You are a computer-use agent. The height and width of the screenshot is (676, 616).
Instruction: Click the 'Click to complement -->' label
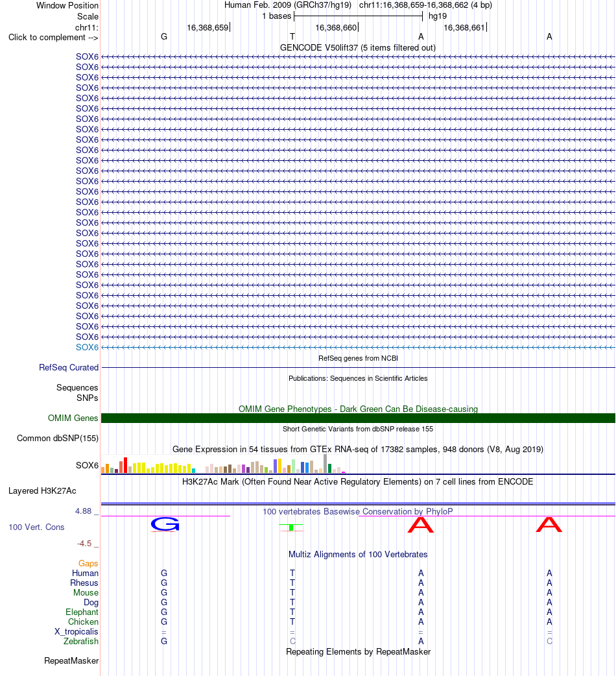(x=53, y=38)
